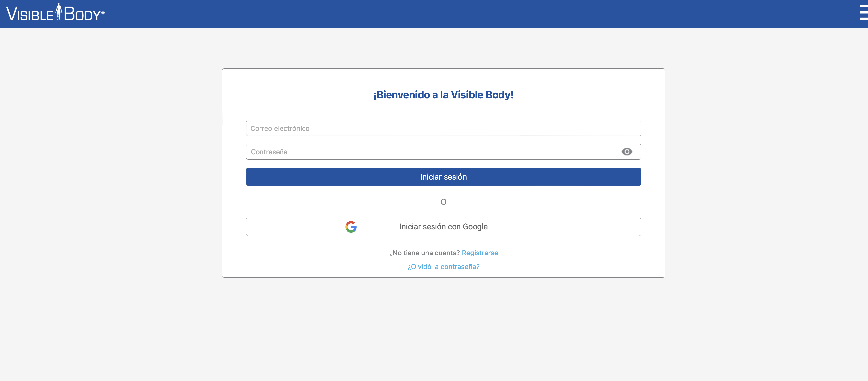
Task: Click the Visible Body logo
Action: pyautogui.click(x=56, y=12)
